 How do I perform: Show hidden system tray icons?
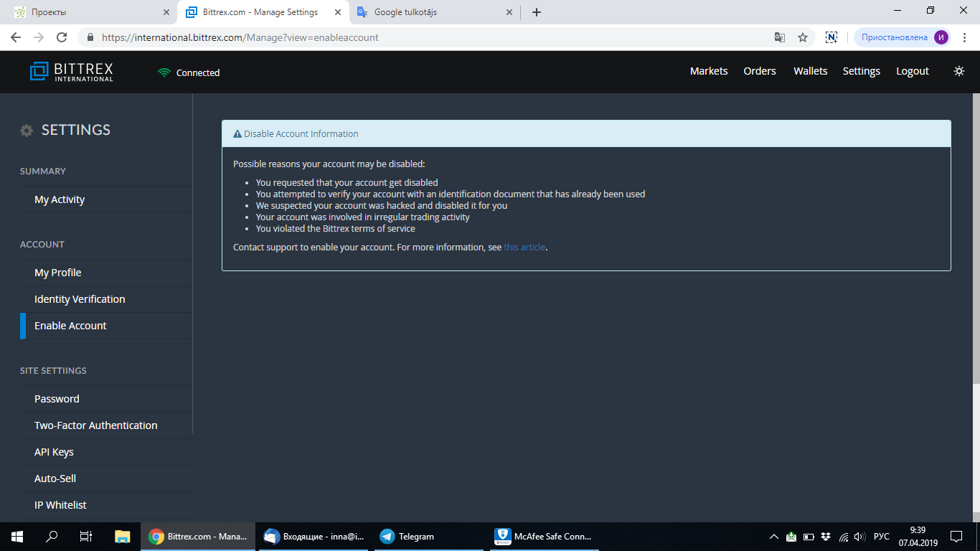point(773,537)
